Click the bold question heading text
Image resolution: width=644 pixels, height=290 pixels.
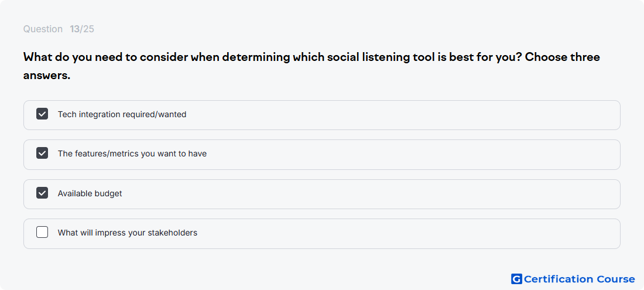tap(311, 66)
